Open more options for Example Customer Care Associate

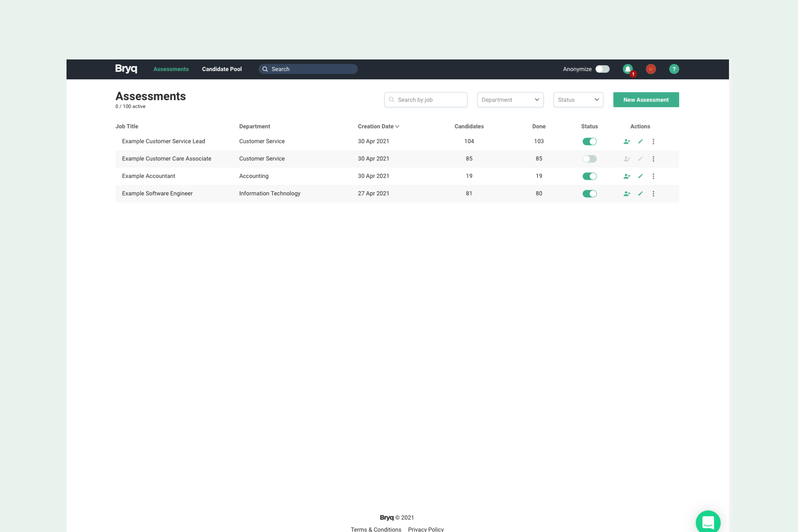(x=653, y=159)
